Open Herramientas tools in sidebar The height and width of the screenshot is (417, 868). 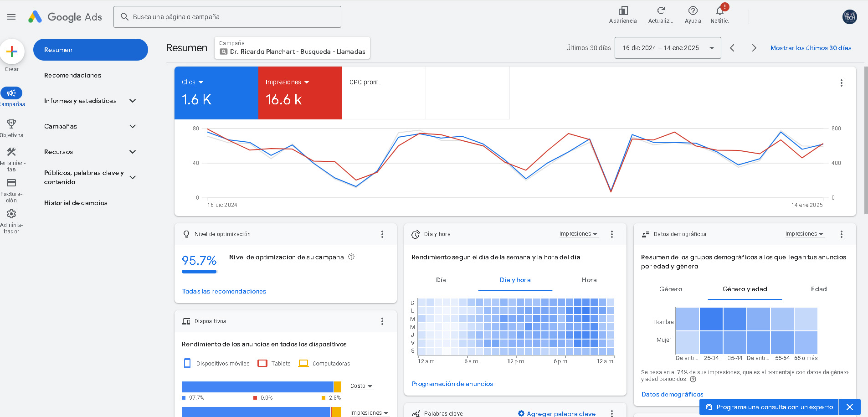[11, 152]
